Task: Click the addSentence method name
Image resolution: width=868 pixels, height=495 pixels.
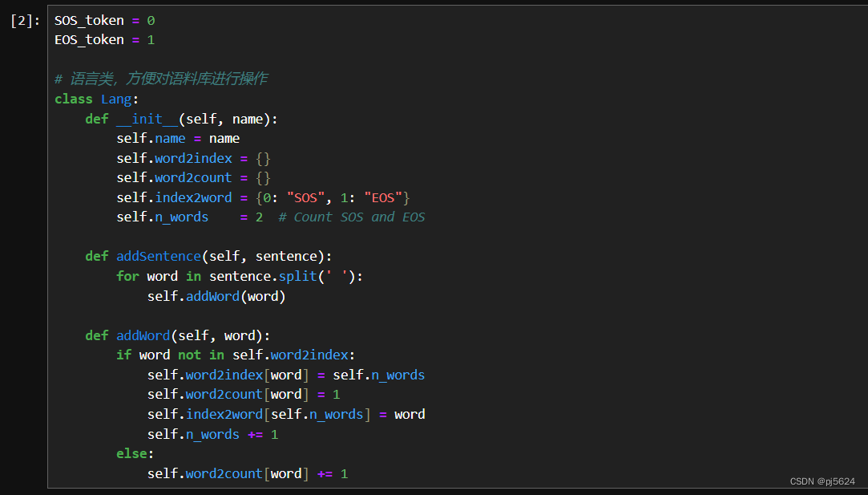Action: pos(158,256)
